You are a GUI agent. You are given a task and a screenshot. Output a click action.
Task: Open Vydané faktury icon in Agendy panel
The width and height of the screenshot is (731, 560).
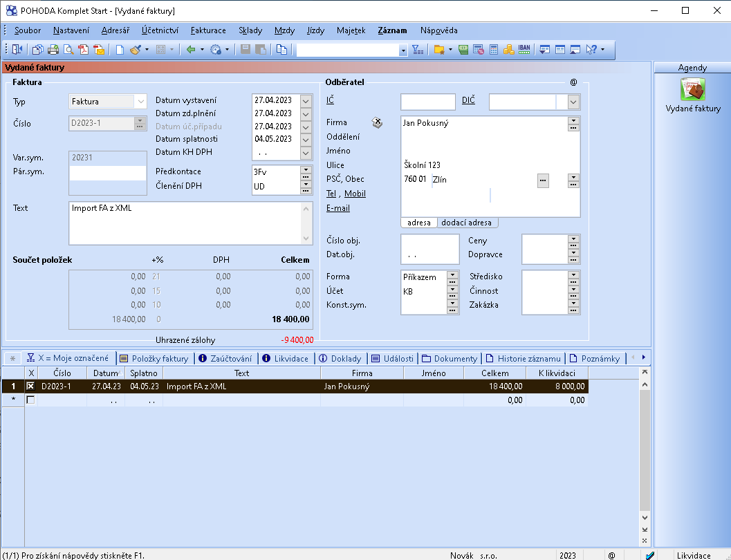click(692, 89)
